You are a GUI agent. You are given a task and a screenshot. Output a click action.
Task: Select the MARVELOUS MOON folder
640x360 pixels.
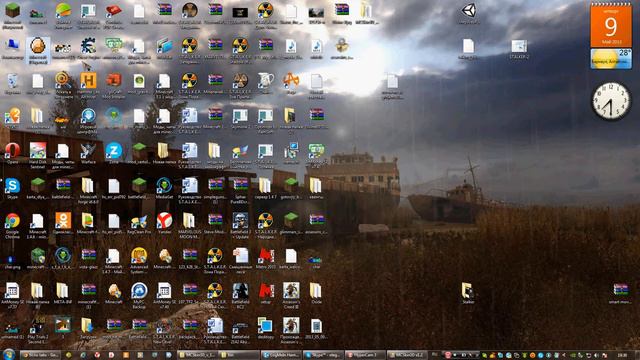(x=189, y=226)
